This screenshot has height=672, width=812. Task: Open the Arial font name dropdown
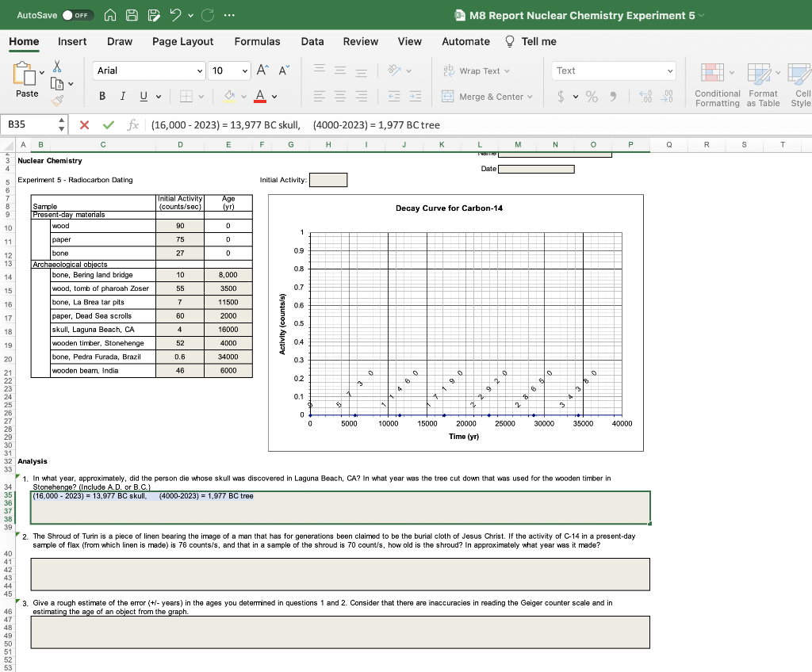tap(198, 71)
